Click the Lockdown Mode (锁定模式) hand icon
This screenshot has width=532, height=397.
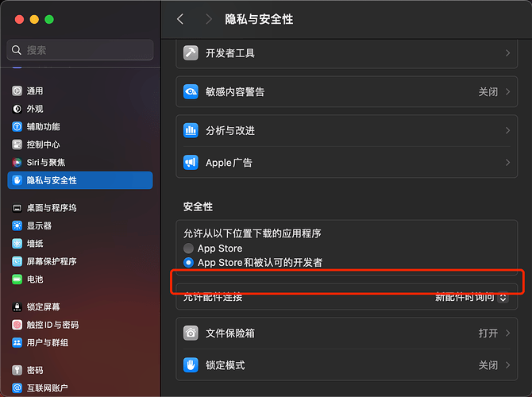191,365
